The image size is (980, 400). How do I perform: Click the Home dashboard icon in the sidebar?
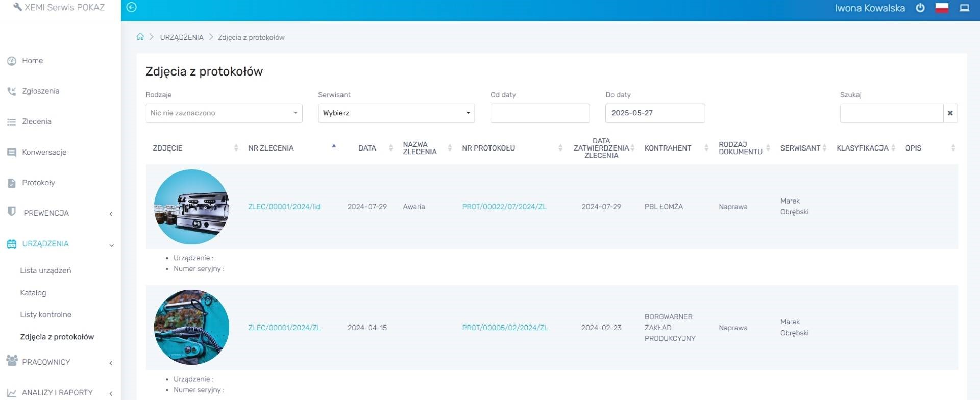click(12, 61)
